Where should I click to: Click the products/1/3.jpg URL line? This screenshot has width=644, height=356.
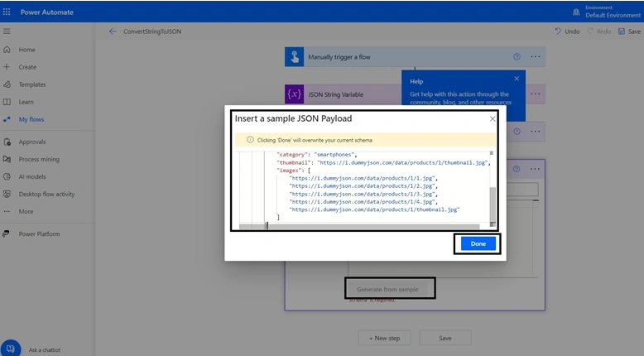click(x=363, y=194)
